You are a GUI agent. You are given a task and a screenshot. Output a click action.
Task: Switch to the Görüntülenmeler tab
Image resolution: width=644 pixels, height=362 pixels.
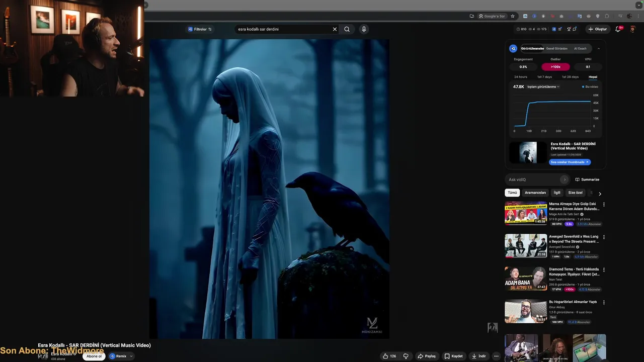click(x=532, y=49)
